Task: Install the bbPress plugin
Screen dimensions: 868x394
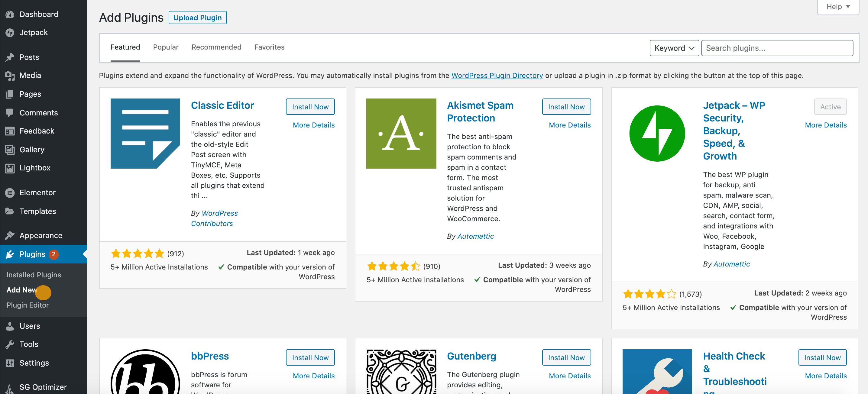Action: [x=310, y=358]
